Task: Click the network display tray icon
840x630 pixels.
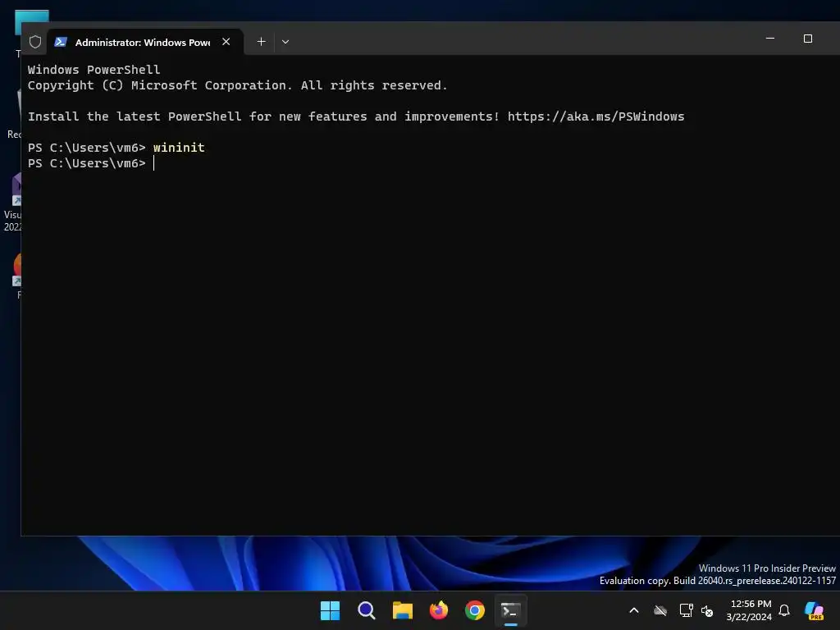Action: [x=687, y=610]
